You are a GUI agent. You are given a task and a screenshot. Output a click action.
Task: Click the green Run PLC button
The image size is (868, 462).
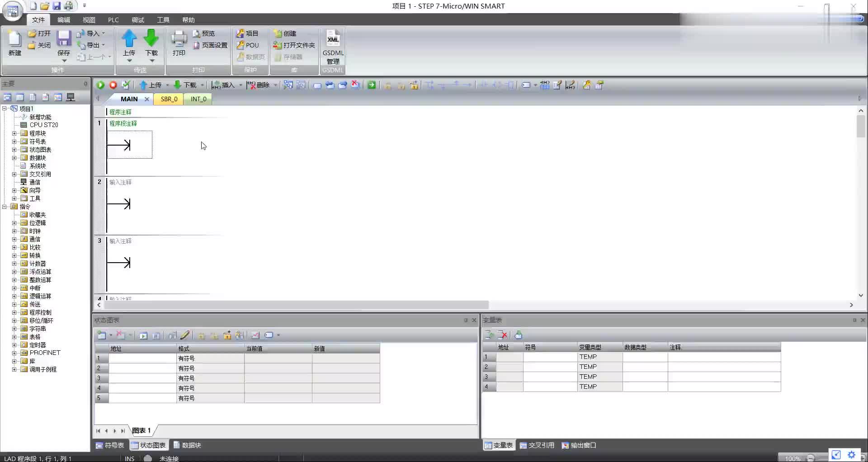(x=100, y=85)
